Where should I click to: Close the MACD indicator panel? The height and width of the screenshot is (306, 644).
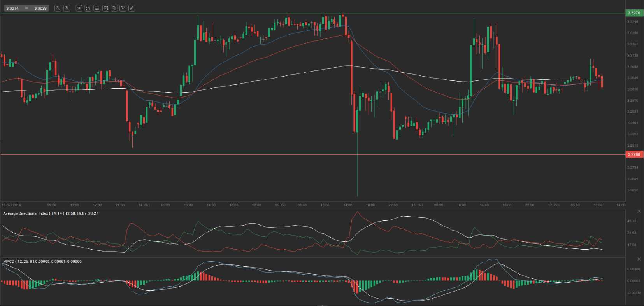click(639, 259)
